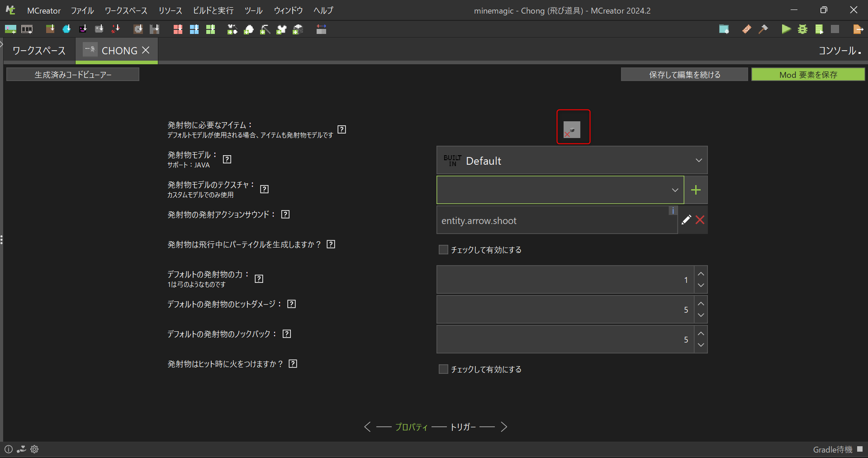Screen dimensions: 868x458
Task: Click the pickaxe tool pack icon
Action: pos(265,29)
